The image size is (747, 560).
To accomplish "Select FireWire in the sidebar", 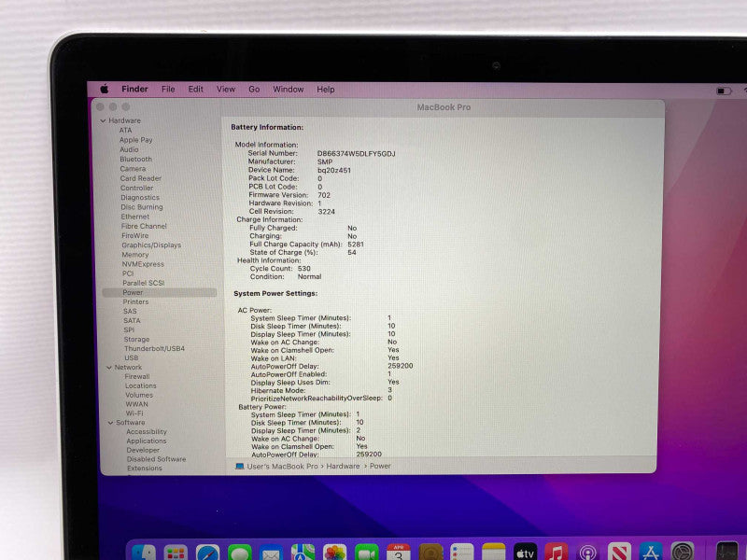I will [134, 236].
